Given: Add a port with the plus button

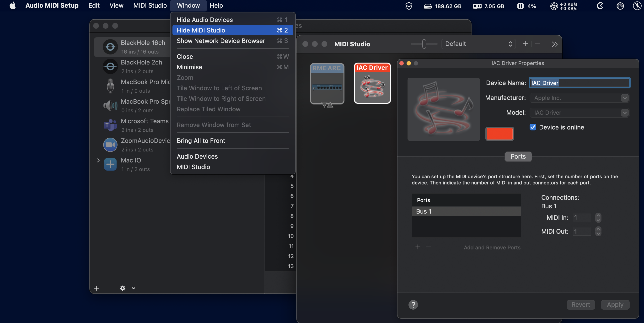Looking at the screenshot, I should [x=418, y=247].
